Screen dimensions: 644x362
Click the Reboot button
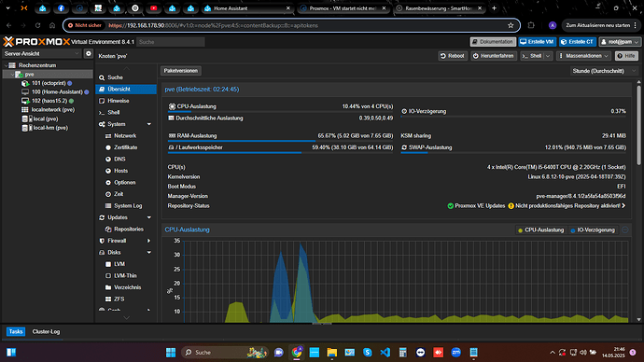point(452,56)
